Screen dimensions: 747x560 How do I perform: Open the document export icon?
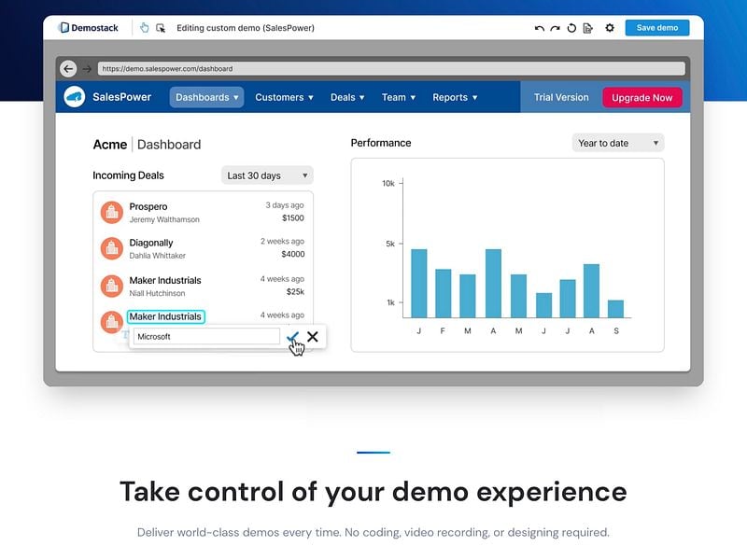click(588, 28)
